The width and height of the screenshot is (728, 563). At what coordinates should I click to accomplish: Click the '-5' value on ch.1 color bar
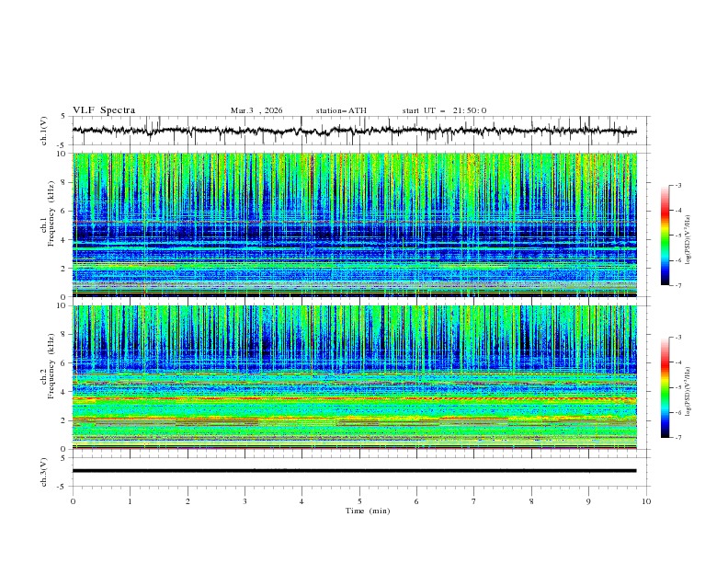pos(677,236)
